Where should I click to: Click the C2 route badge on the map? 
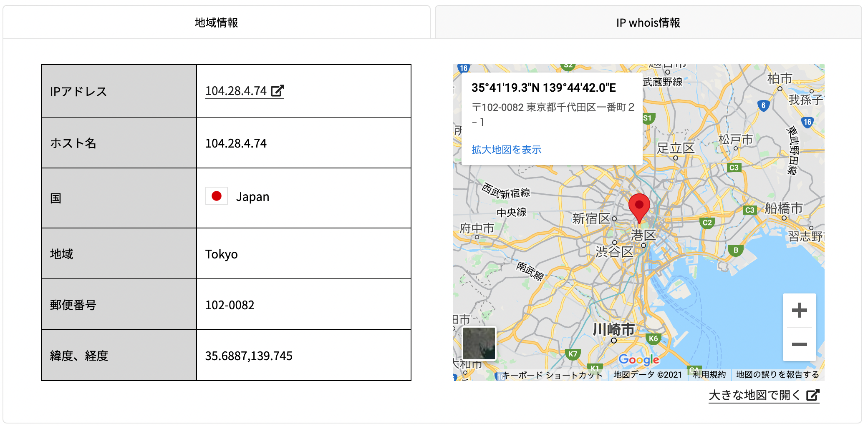[x=707, y=223]
